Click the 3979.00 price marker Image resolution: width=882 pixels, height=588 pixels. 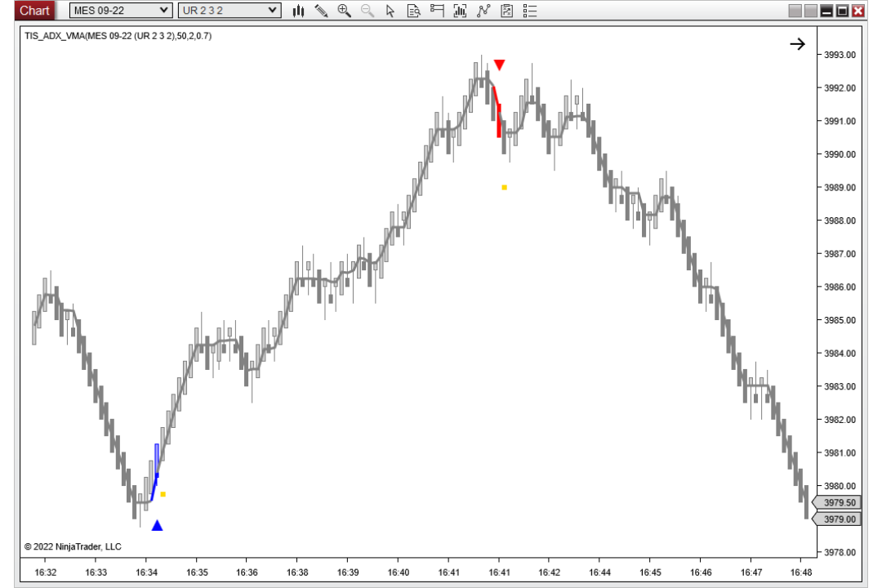pyautogui.click(x=837, y=519)
